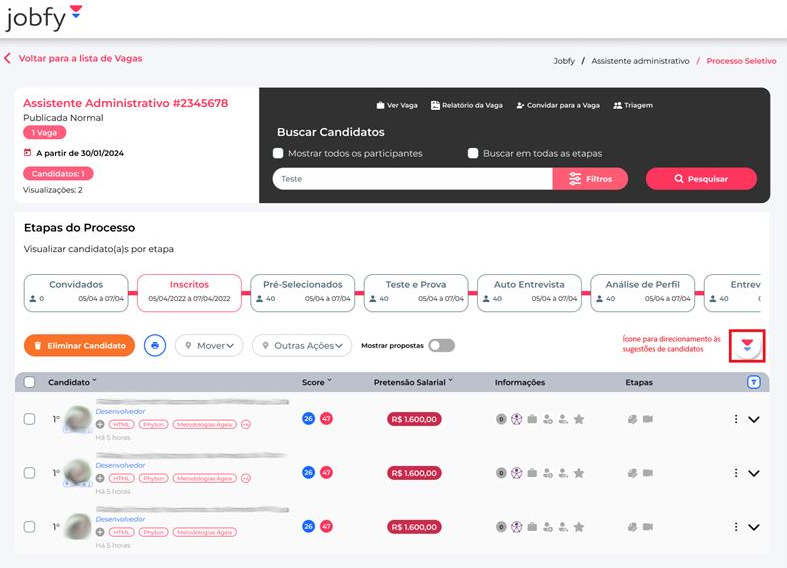
Task: Click the 'Pesquisar' button
Action: 701,179
